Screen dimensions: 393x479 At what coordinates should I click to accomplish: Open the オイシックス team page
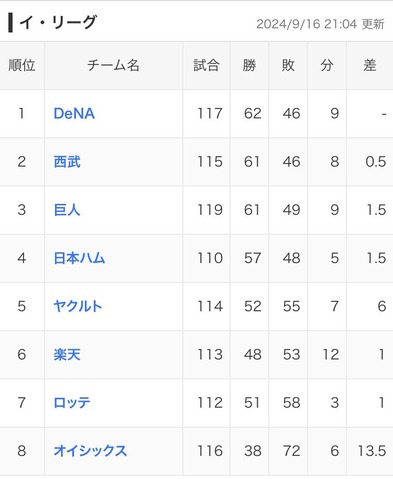(x=90, y=451)
